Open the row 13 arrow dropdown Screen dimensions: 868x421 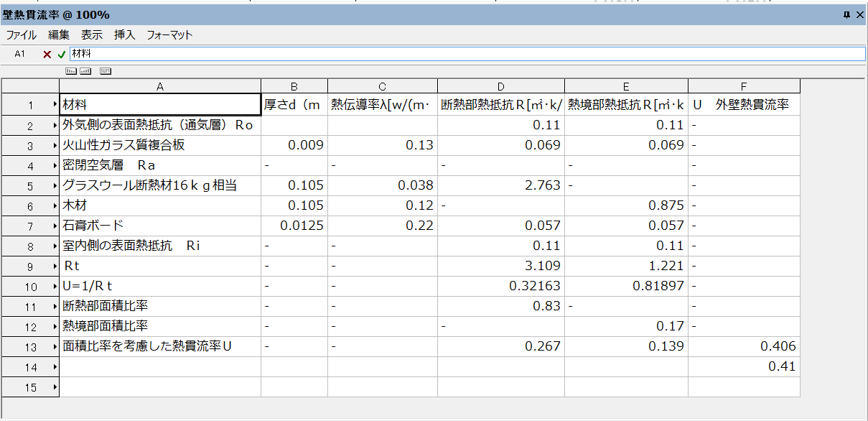tap(55, 347)
